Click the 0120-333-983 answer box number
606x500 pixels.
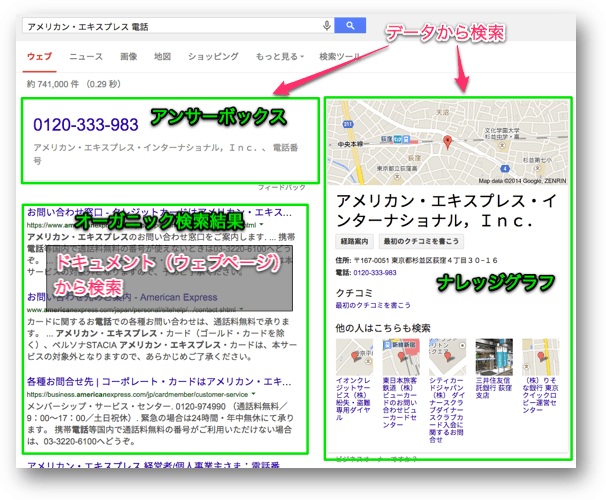click(x=85, y=125)
